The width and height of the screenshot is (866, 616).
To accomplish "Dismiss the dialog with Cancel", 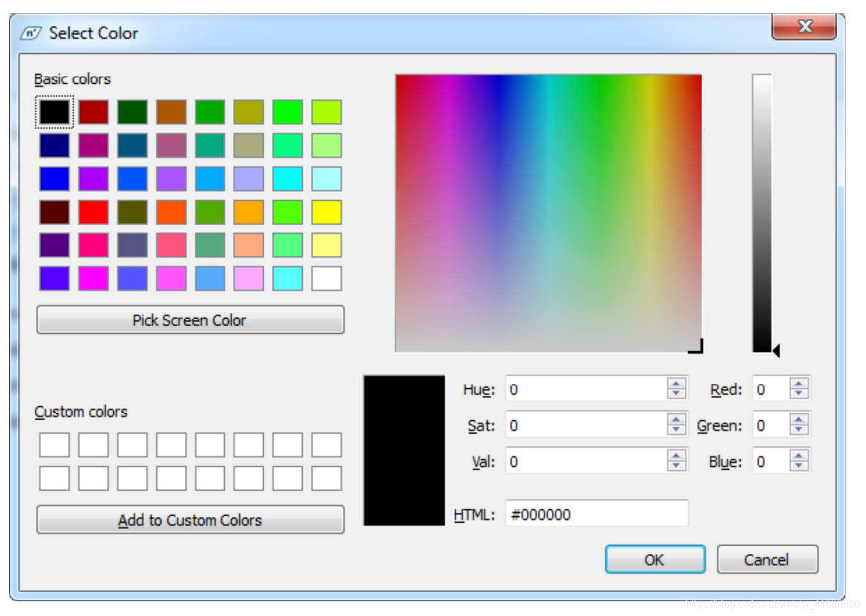I will [767, 559].
